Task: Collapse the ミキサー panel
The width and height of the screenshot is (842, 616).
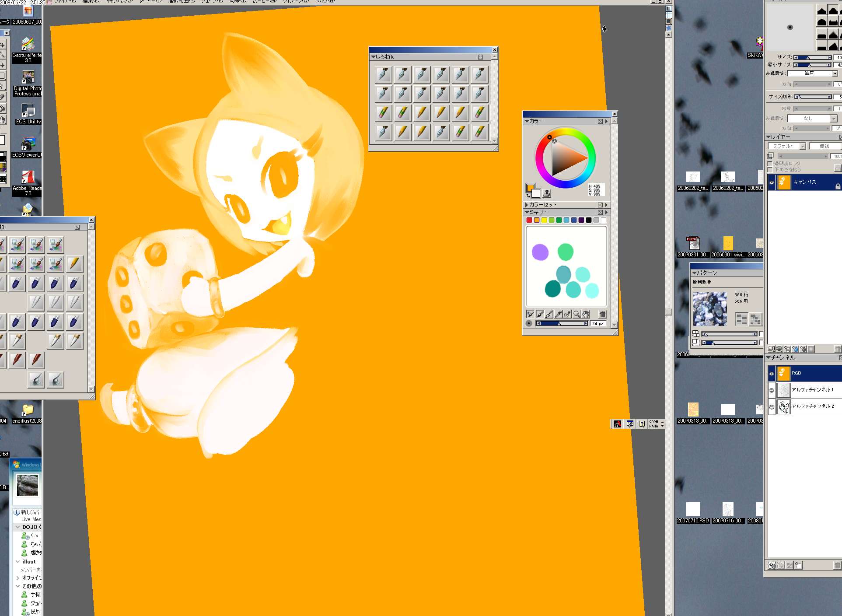Action: pos(527,212)
